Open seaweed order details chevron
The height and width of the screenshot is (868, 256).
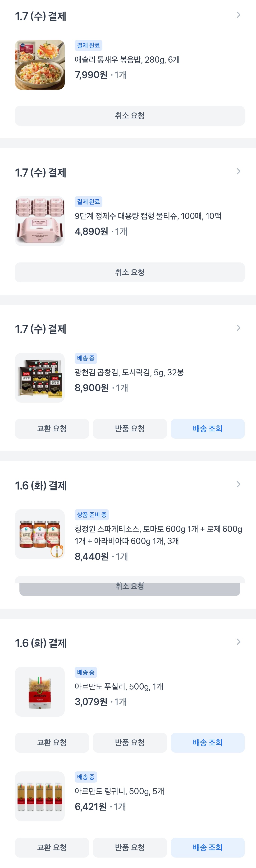click(238, 328)
